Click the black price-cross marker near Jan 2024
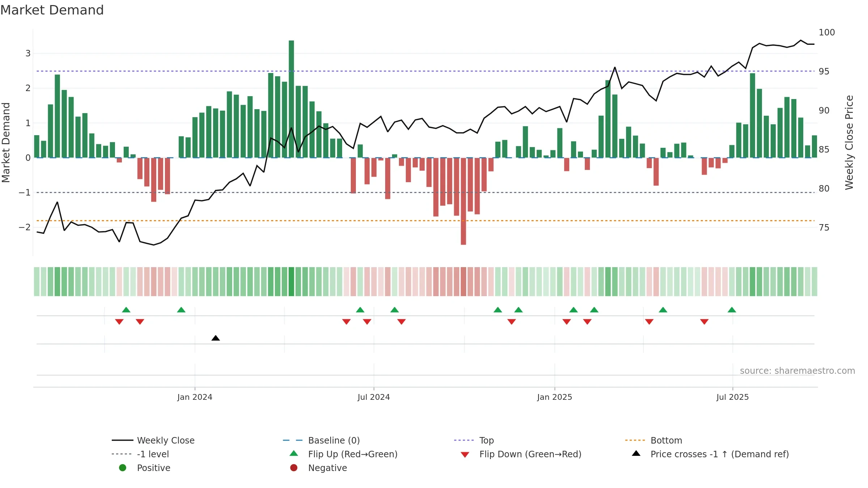The height and width of the screenshot is (488, 868). (x=216, y=338)
